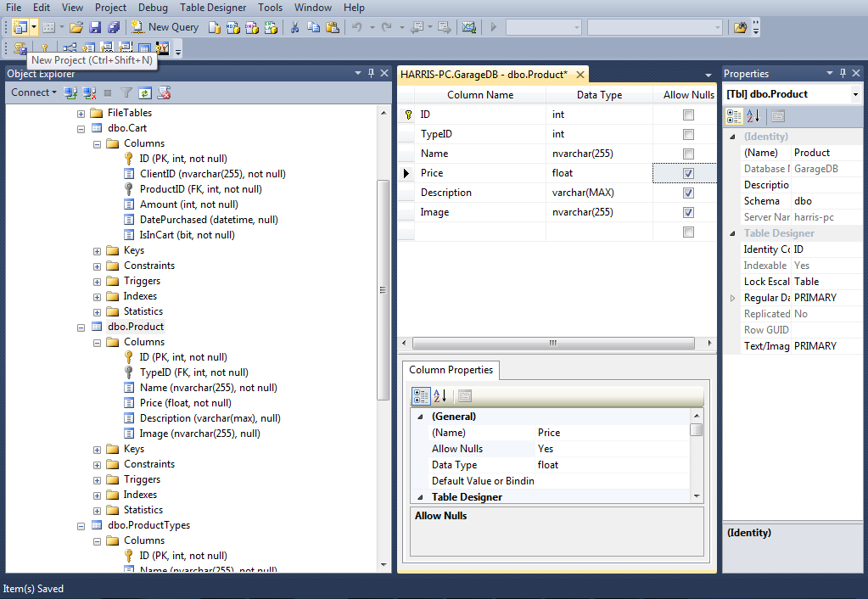Click the Paste clipboard icon
868x599 pixels.
(x=332, y=27)
